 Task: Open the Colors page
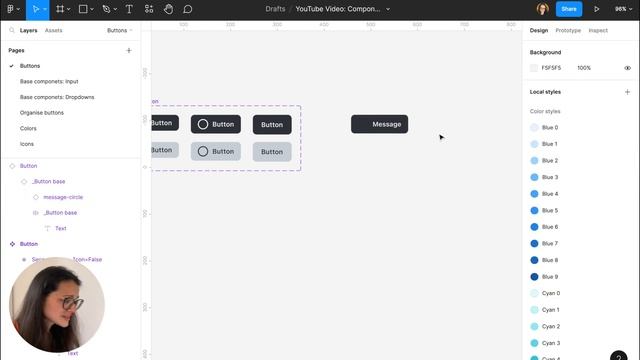pyautogui.click(x=28, y=129)
